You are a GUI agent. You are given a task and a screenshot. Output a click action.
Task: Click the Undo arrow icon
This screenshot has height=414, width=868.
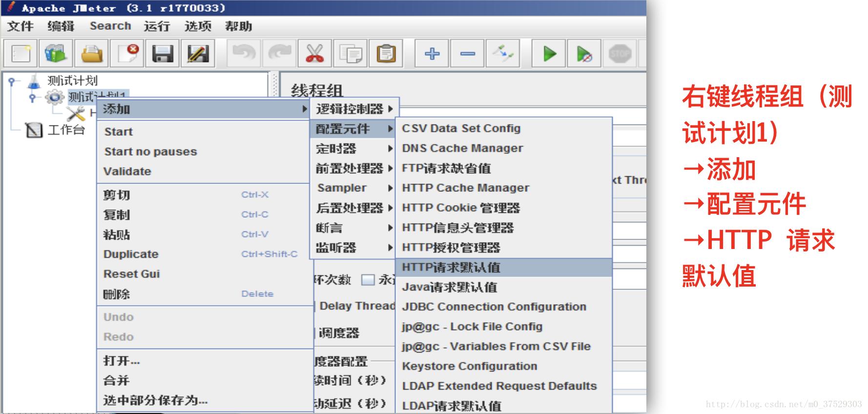244,53
